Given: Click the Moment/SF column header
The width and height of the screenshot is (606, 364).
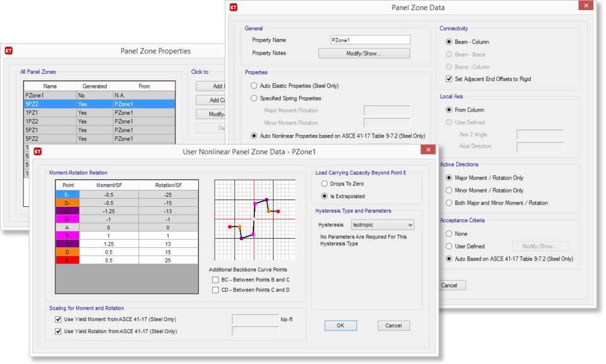Looking at the screenshot, I should [x=109, y=185].
